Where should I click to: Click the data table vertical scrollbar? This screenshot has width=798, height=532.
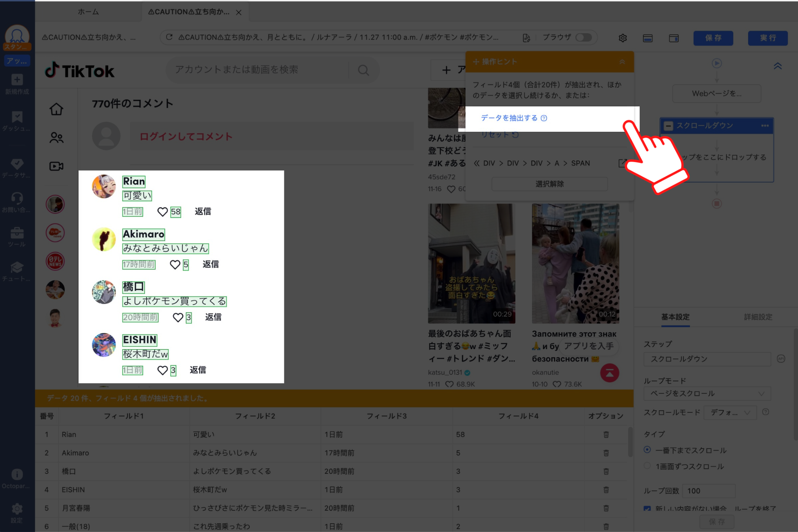click(630, 443)
